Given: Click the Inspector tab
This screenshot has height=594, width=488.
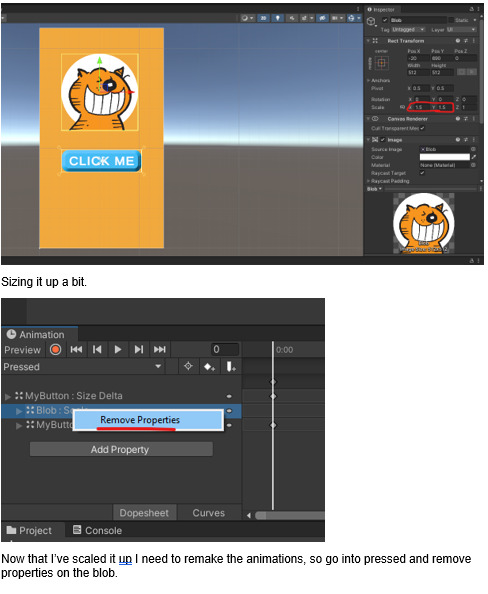Looking at the screenshot, I should coord(381,9).
